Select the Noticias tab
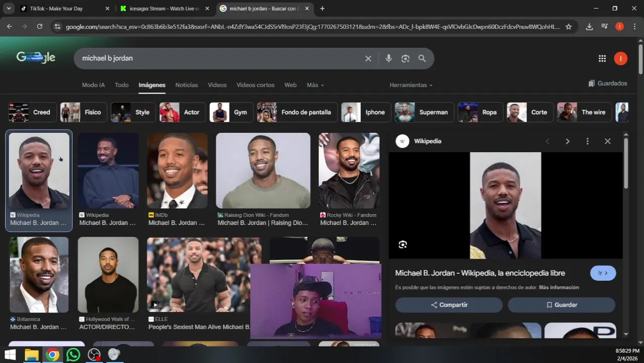644x363 pixels. click(x=186, y=85)
